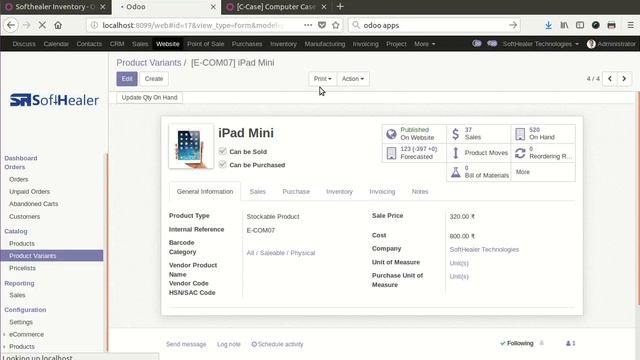This screenshot has height=360, width=640.
Task: Click Log note in chatter
Action: [229, 344]
